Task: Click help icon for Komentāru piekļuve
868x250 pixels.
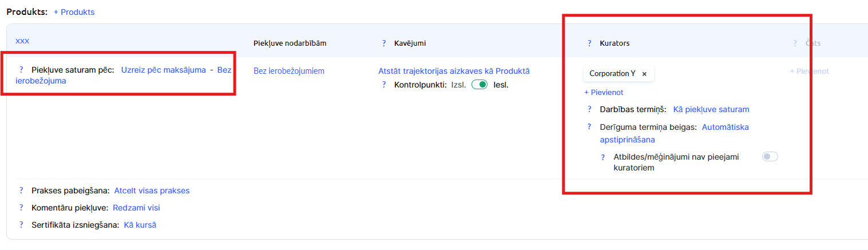Action: click(x=21, y=208)
